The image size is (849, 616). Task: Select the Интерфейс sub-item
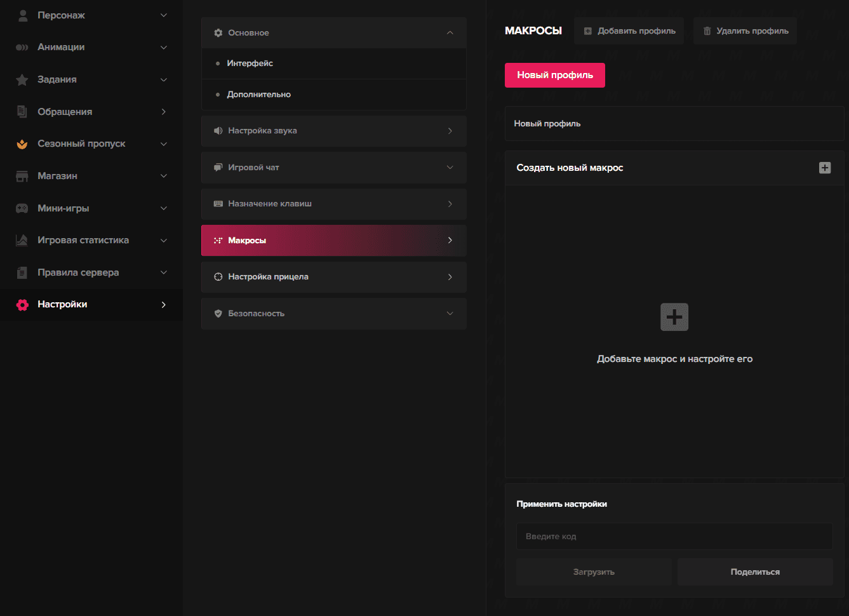(250, 64)
